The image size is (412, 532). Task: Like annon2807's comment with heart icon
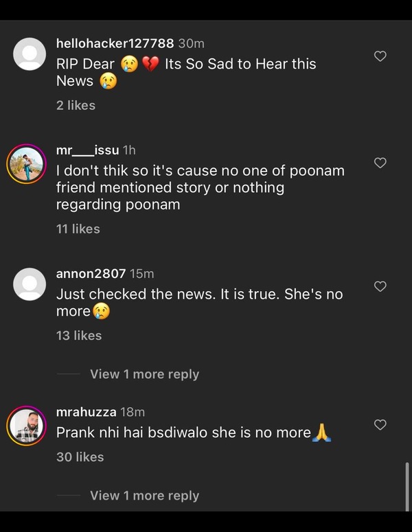click(380, 286)
